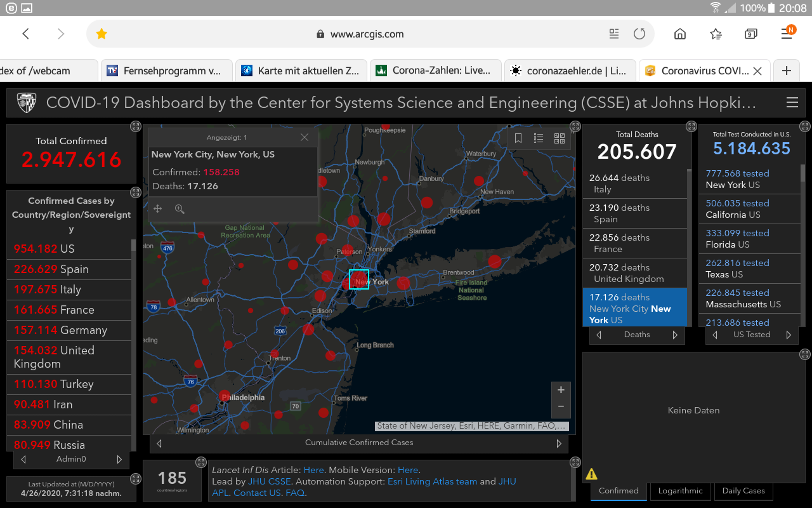Open bookmarks star list icon
812x508 pixels.
coord(716,34)
